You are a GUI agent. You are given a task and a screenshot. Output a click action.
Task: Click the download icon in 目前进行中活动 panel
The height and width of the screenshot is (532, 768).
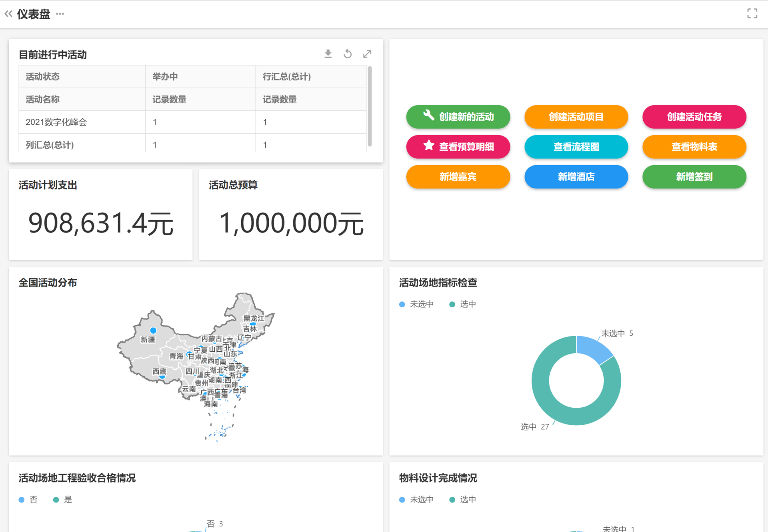(x=328, y=54)
